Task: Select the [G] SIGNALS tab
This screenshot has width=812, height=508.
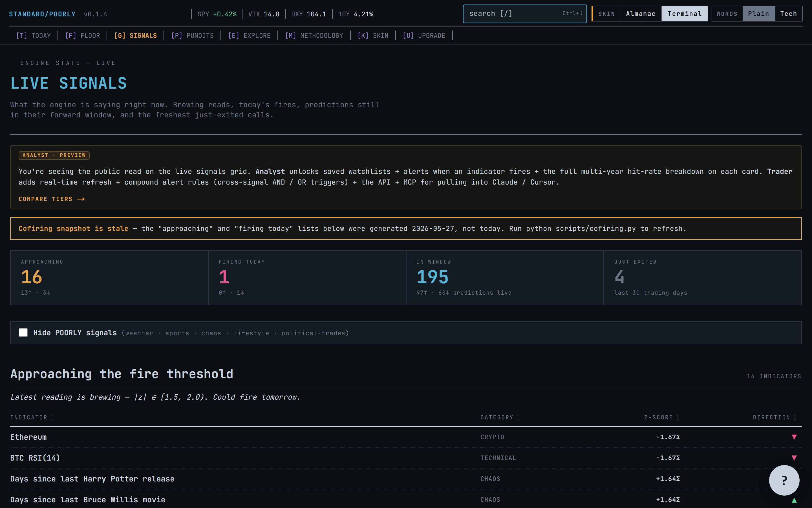Action: (x=136, y=36)
